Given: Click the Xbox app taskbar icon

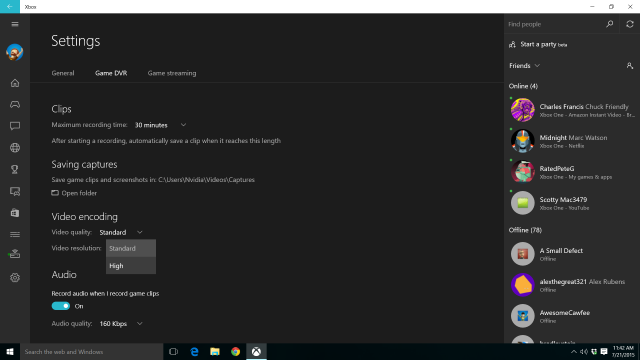Looking at the screenshot, I should 256,351.
